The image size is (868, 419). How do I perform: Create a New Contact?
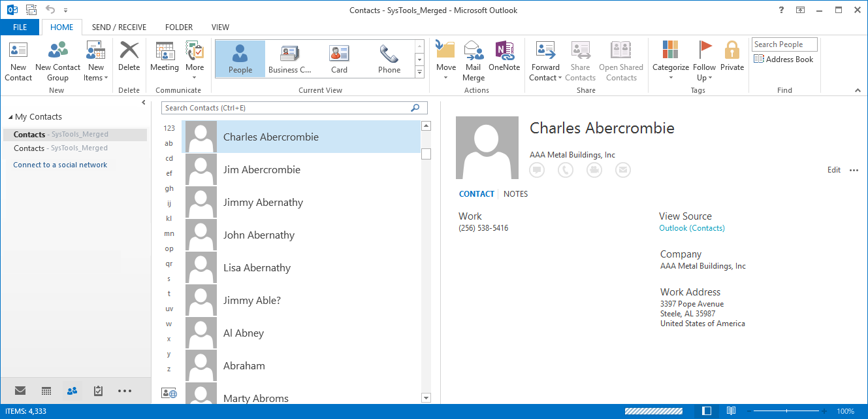coord(18,61)
